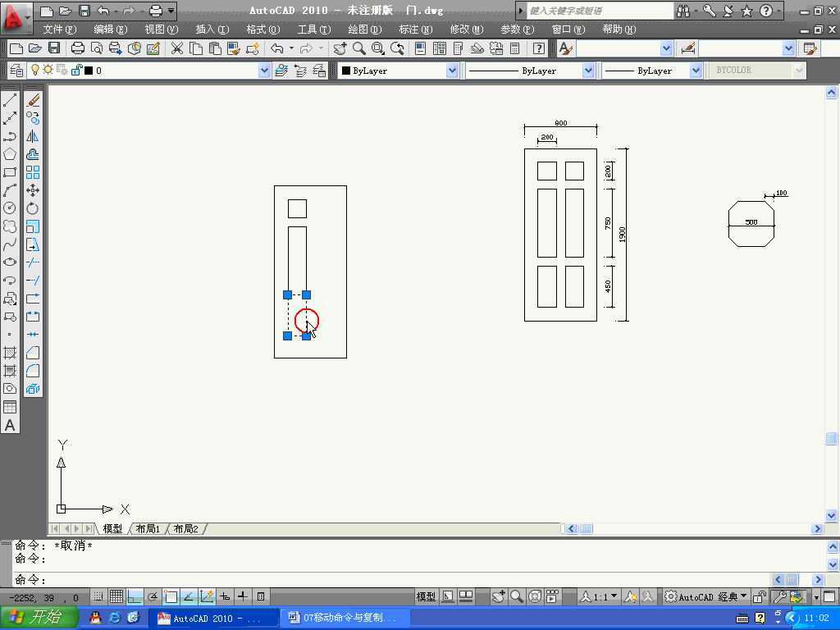
Task: Click the layer 0 color swatch
Action: tap(89, 71)
